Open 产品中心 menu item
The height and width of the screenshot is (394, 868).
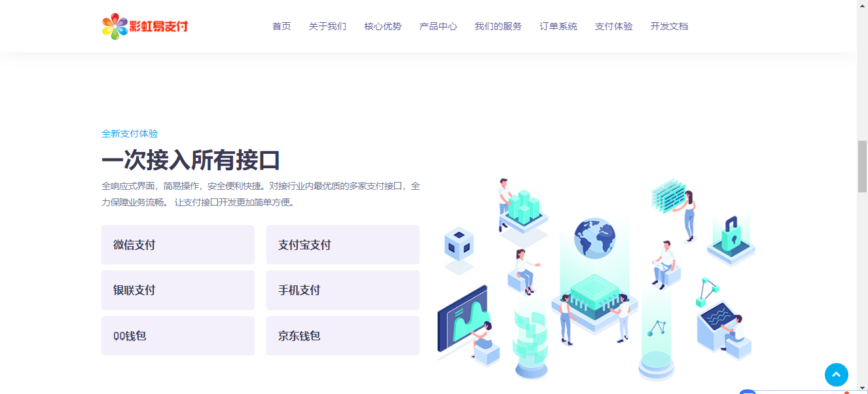[x=438, y=26]
